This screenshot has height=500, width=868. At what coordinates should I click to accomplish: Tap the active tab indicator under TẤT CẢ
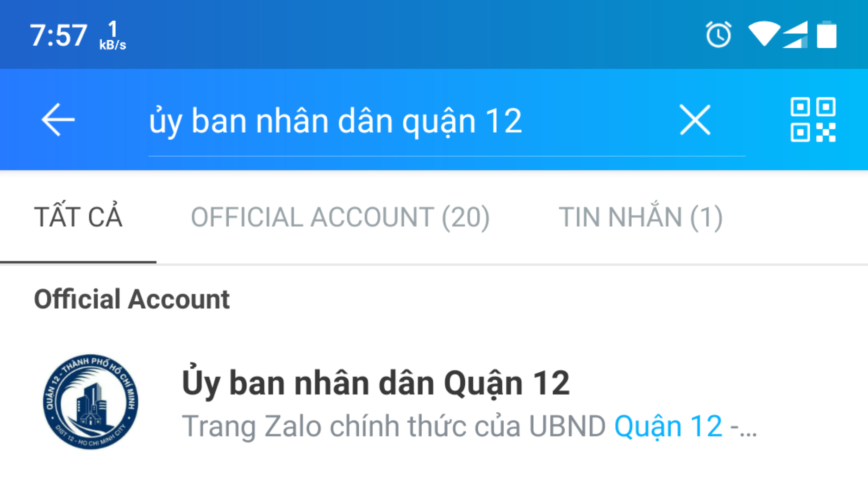click(x=78, y=262)
